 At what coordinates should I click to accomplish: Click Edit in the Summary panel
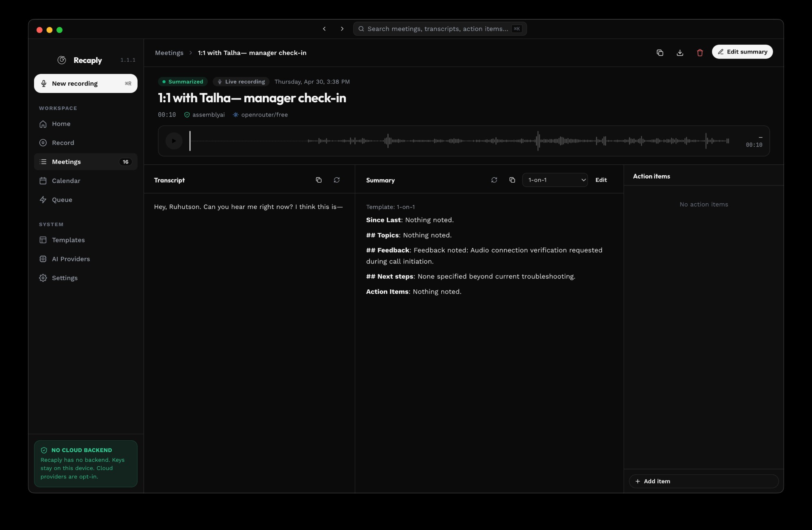pyautogui.click(x=601, y=180)
